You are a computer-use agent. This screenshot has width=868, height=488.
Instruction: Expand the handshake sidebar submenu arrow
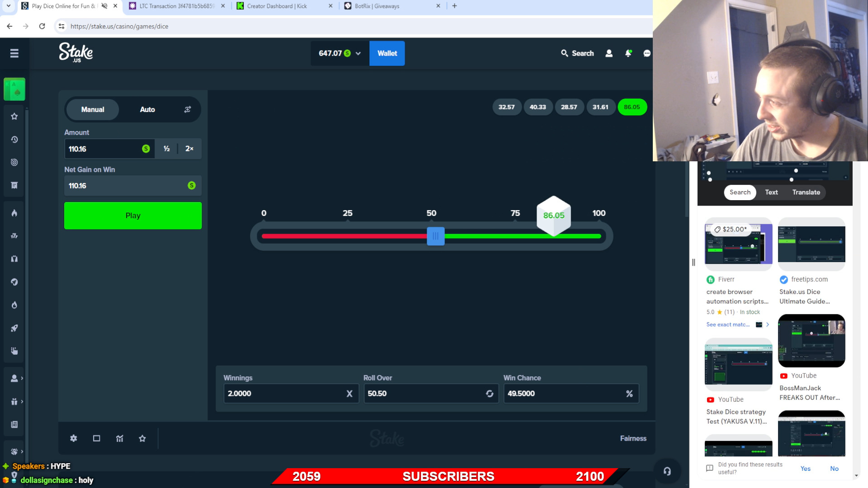[x=22, y=451]
